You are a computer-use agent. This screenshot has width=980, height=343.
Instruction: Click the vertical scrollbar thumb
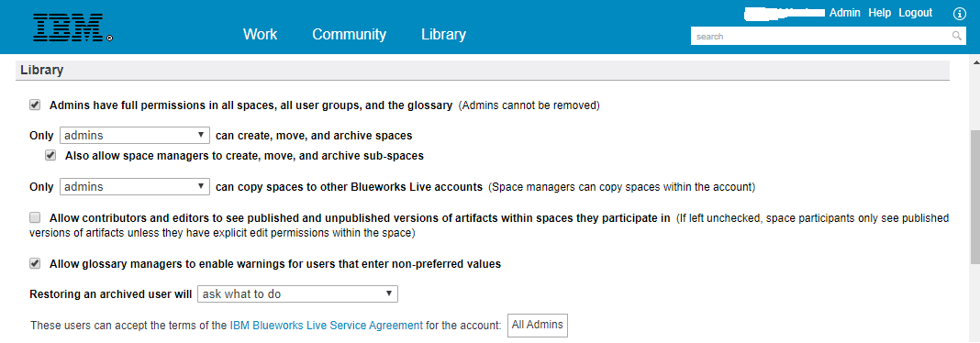[975, 197]
